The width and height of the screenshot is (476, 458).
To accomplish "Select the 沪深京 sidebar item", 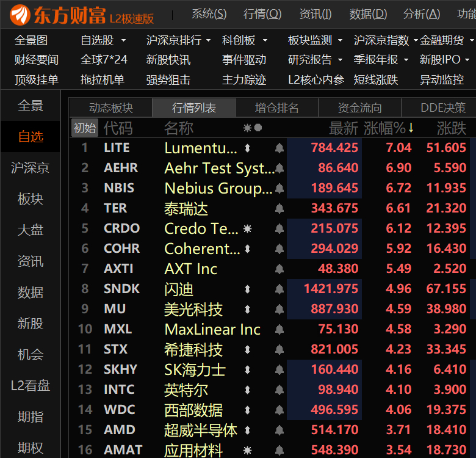I will [x=30, y=168].
